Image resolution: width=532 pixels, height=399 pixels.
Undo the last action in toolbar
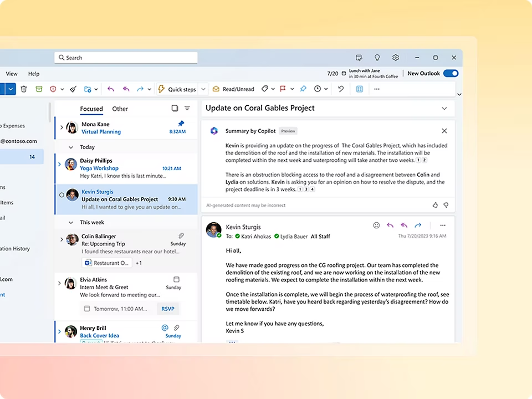coord(341,89)
